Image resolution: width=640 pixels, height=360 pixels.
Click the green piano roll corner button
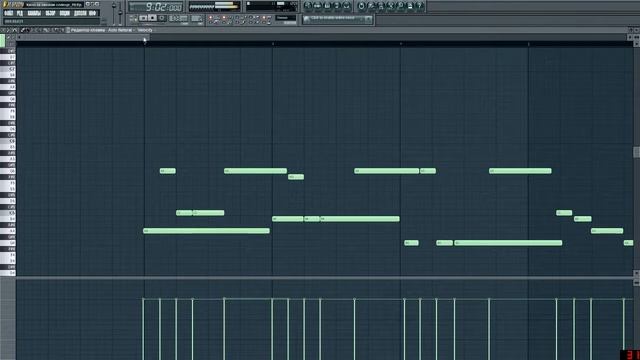[x=2, y=41]
